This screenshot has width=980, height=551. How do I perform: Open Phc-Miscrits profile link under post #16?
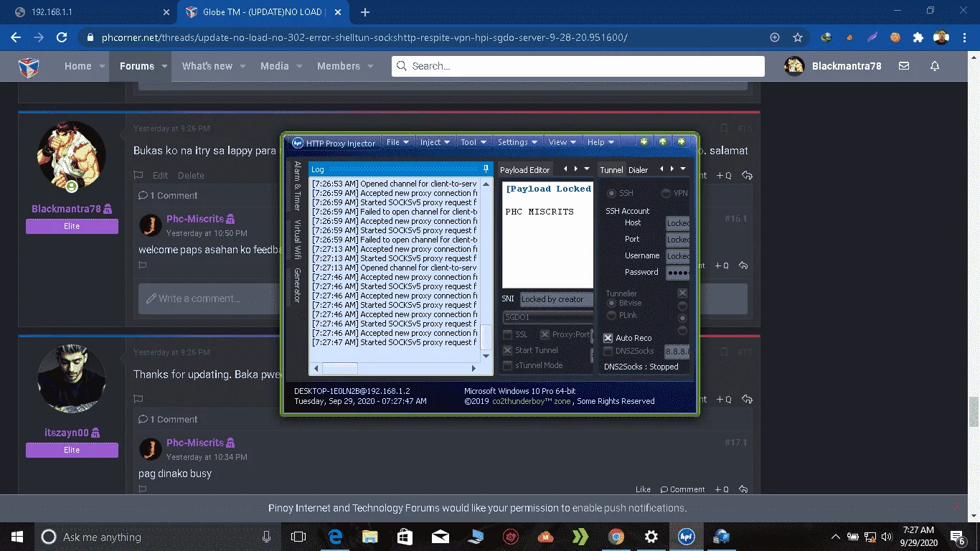[x=195, y=219]
